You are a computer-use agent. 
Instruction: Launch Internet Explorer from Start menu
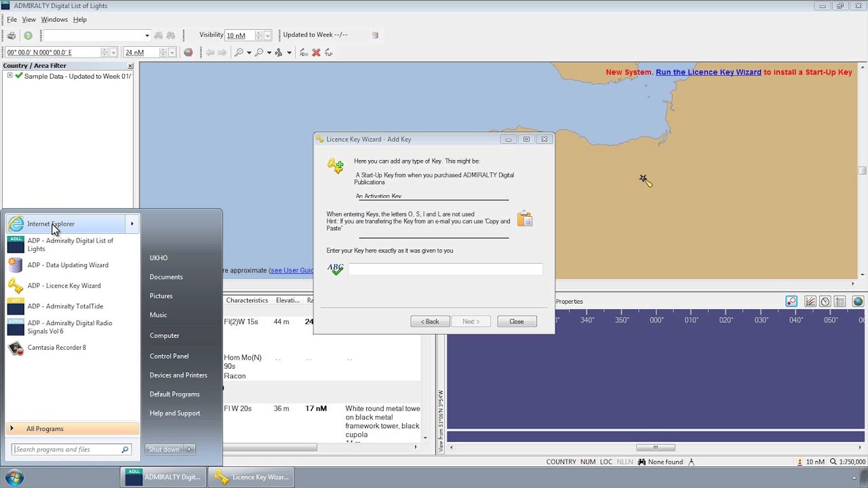click(x=66, y=224)
